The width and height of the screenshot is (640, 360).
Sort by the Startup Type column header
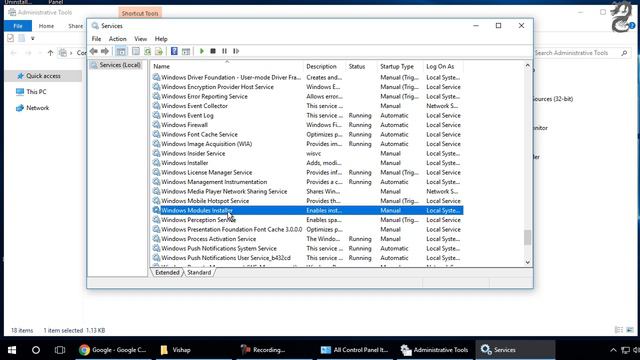(400, 66)
